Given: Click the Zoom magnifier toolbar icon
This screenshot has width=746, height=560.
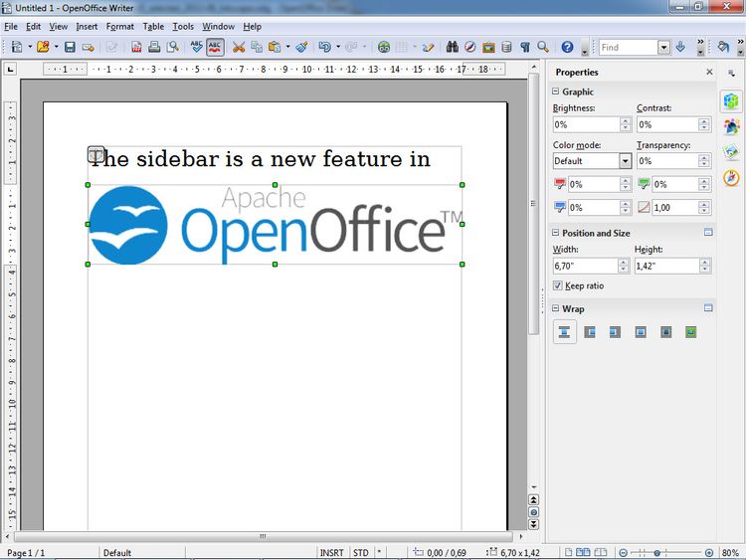Looking at the screenshot, I should 543,47.
